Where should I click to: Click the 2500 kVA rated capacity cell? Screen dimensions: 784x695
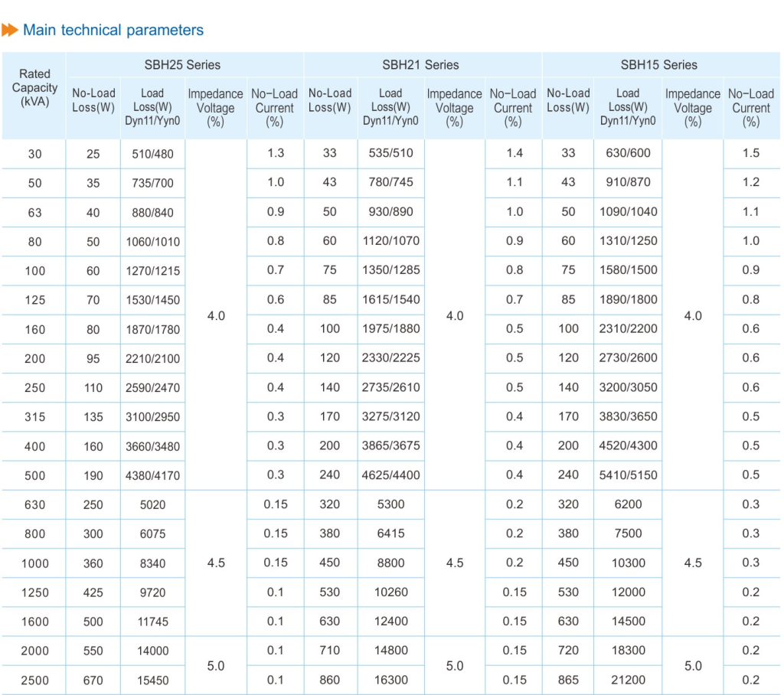pyautogui.click(x=35, y=680)
